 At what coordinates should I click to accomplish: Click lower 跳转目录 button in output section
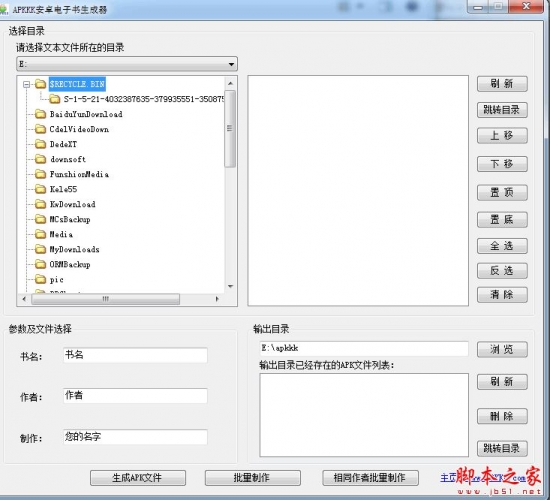coord(502,448)
